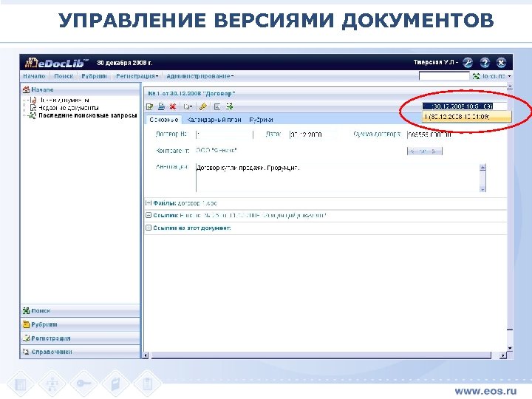
Task: Open the Поиск menu item
Action: click(64, 76)
